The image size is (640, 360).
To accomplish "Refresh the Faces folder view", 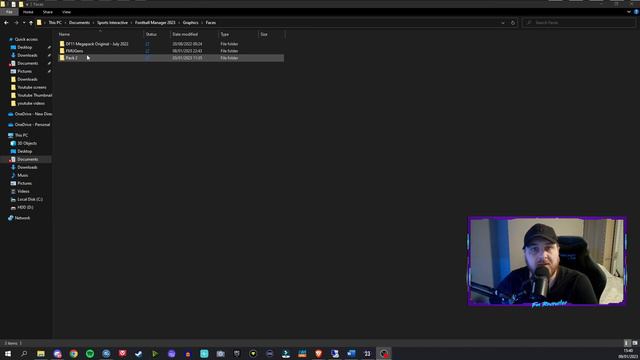I will (x=513, y=23).
